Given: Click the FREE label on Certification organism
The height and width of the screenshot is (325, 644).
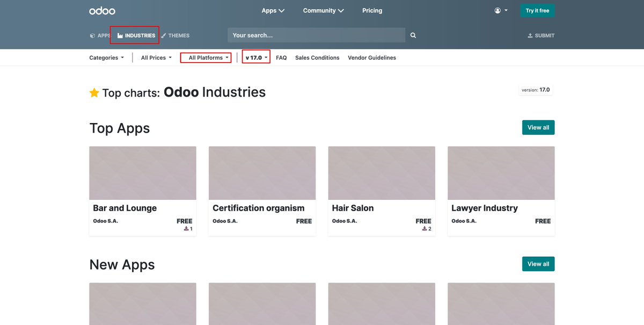Looking at the screenshot, I should pos(304,221).
